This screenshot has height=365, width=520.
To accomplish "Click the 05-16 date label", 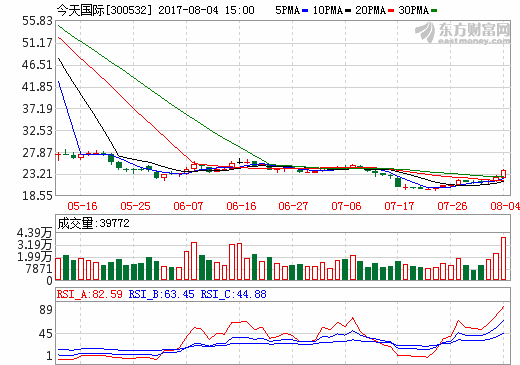I will [x=82, y=206].
